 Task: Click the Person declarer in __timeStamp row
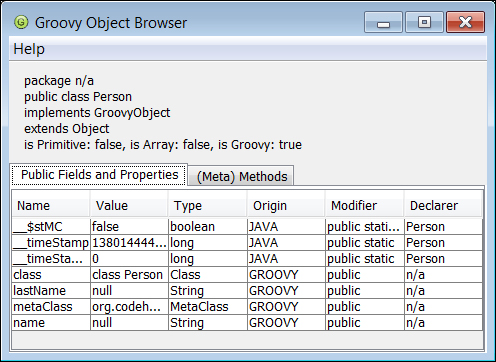pyautogui.click(x=443, y=243)
